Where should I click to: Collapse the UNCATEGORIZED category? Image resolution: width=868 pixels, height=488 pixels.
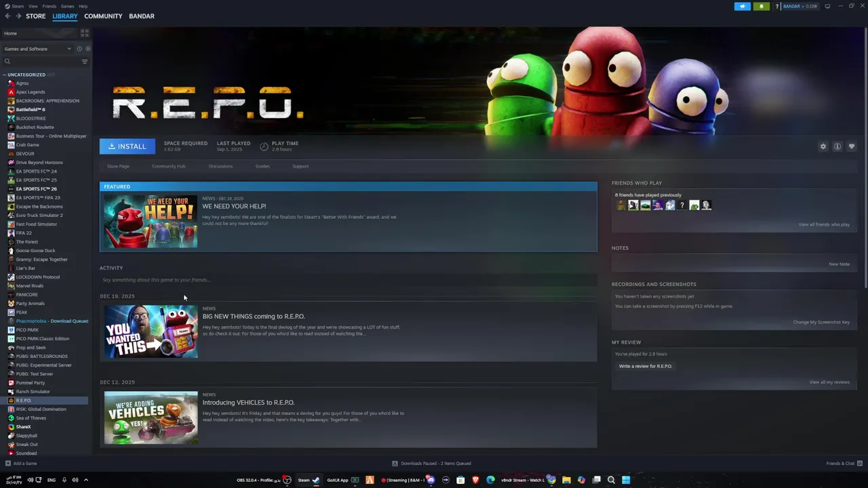point(4,75)
